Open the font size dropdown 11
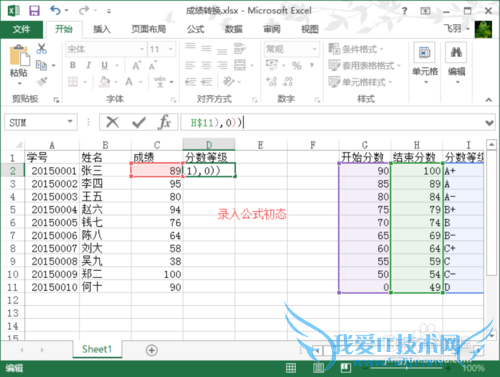Image resolution: width=500 pixels, height=377 pixels. tap(171, 49)
